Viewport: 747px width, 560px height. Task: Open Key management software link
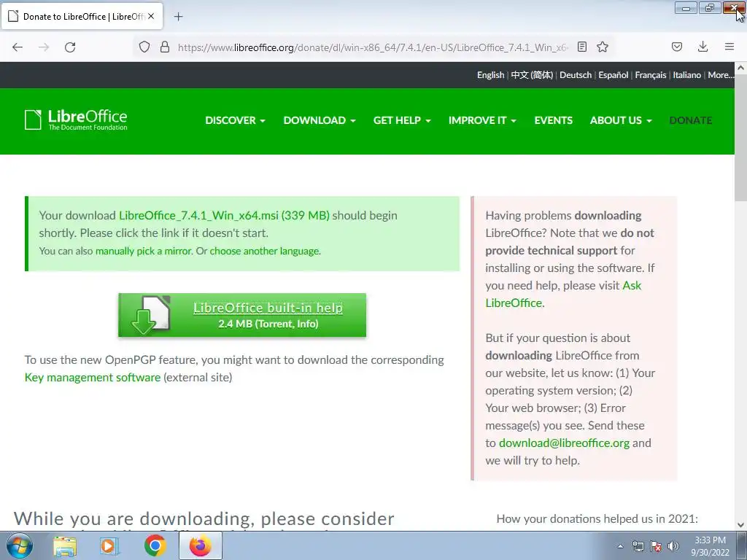click(93, 377)
